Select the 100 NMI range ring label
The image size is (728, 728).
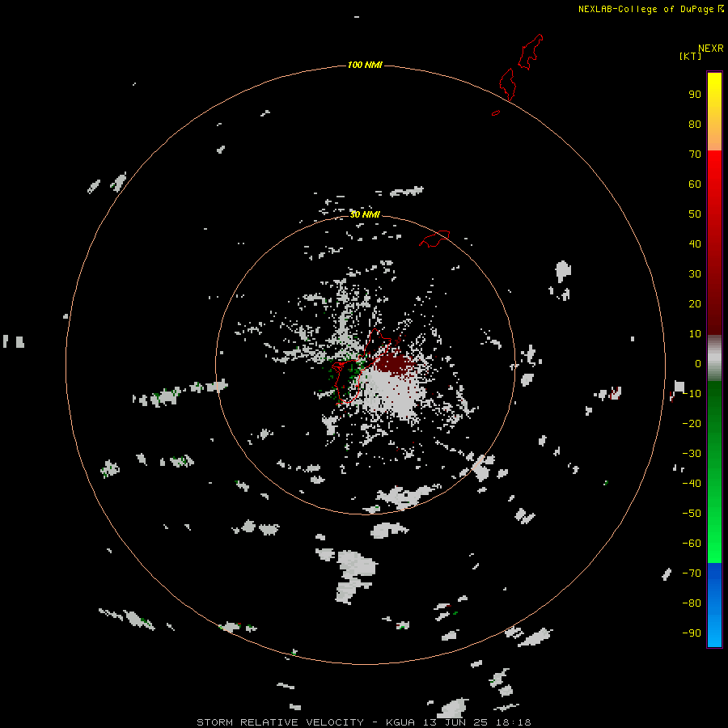pos(365,65)
